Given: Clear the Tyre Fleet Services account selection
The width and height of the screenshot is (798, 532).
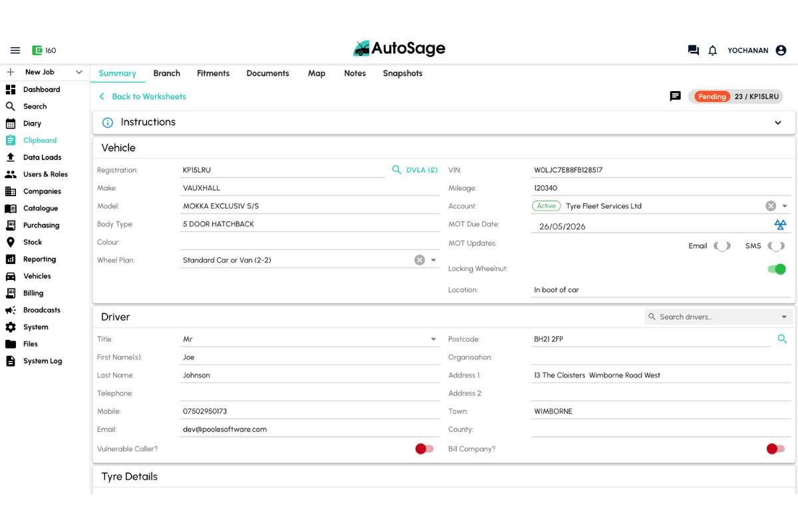Looking at the screenshot, I should [x=770, y=206].
